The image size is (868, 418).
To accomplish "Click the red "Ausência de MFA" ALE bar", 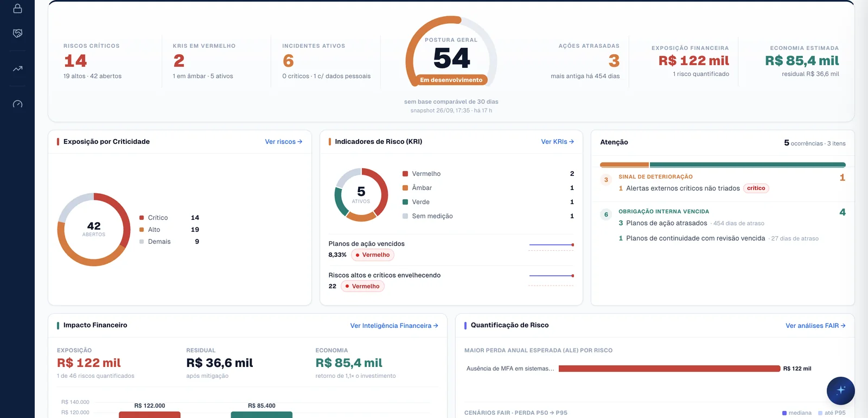I will [669, 369].
